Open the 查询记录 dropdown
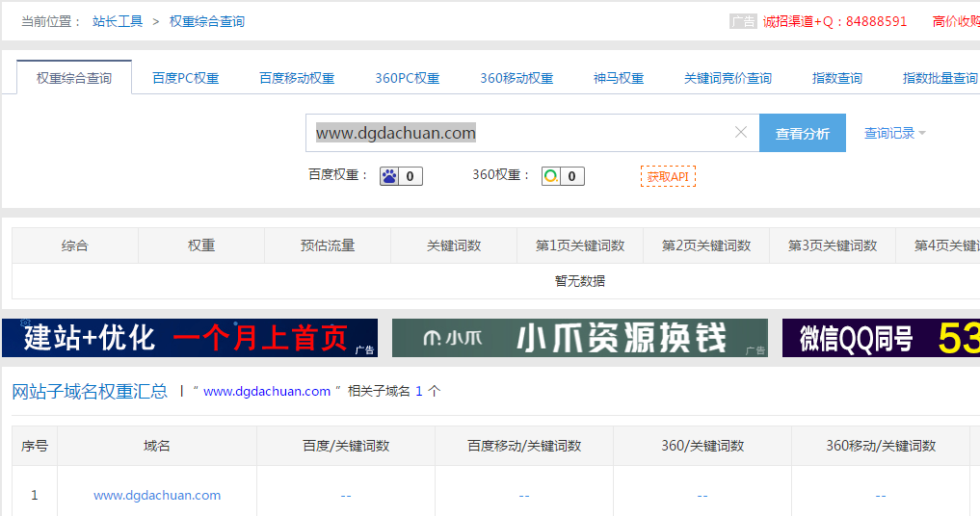Screen dimensions: 980x516 [x=894, y=133]
